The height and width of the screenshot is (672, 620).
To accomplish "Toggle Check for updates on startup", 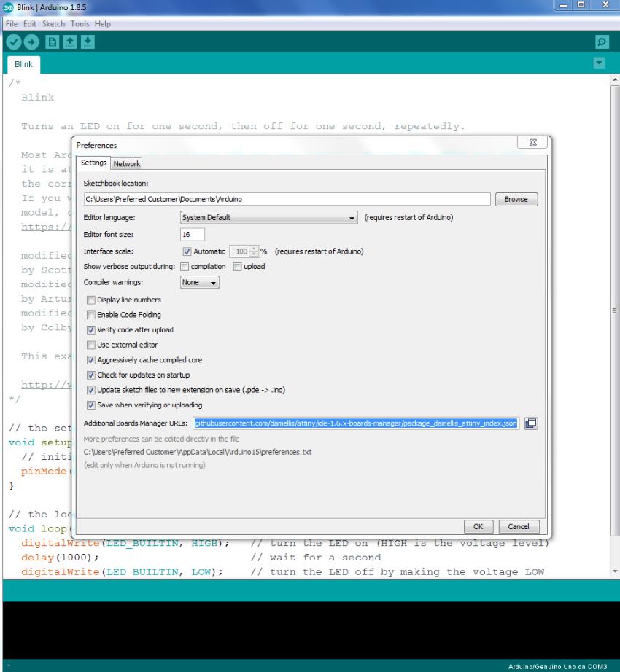I will tap(91, 375).
